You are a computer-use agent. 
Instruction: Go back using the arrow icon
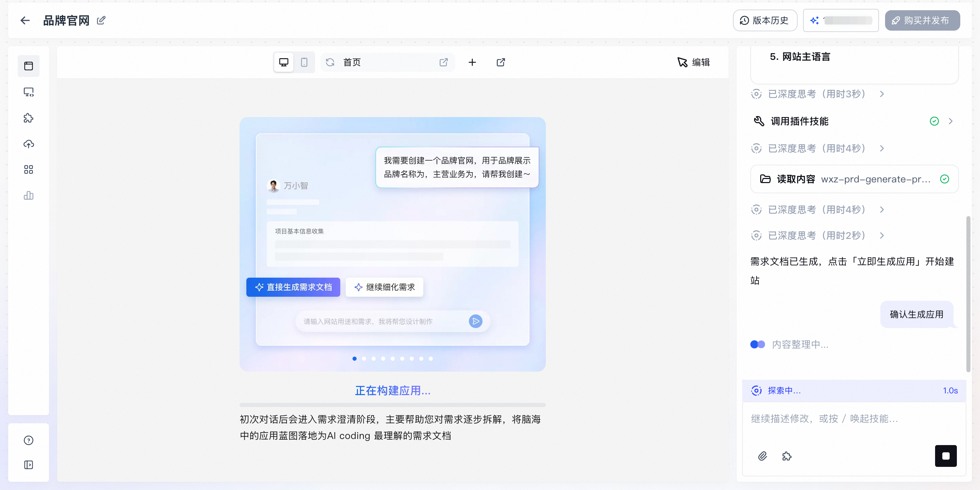coord(25,20)
